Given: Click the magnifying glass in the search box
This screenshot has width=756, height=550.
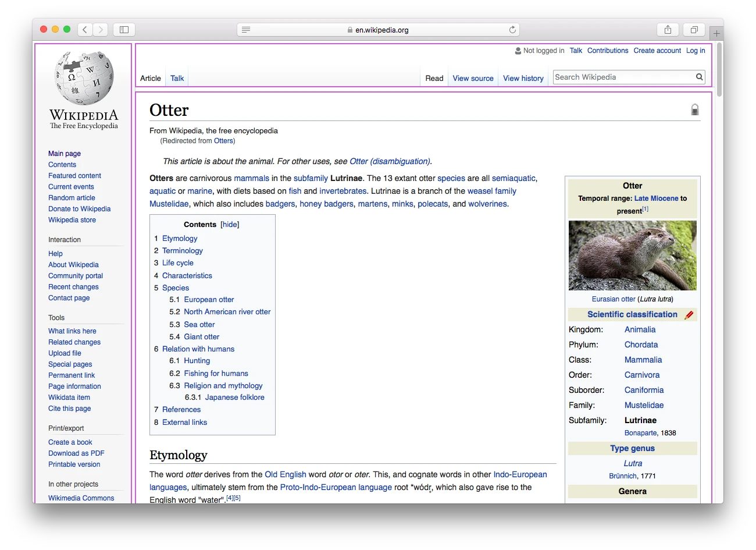Looking at the screenshot, I should 700,77.
